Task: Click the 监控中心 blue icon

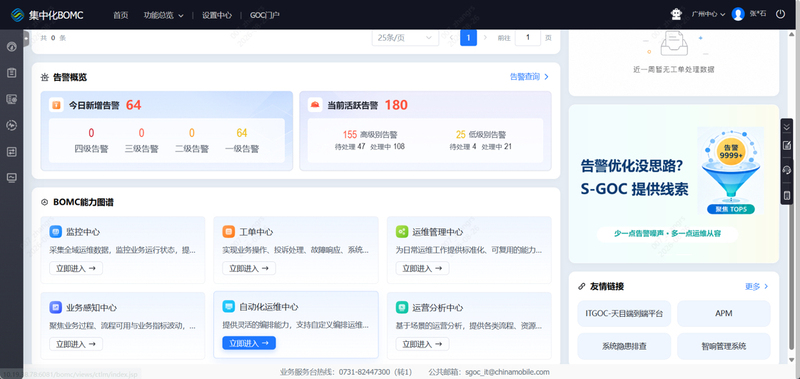Action: click(x=56, y=232)
